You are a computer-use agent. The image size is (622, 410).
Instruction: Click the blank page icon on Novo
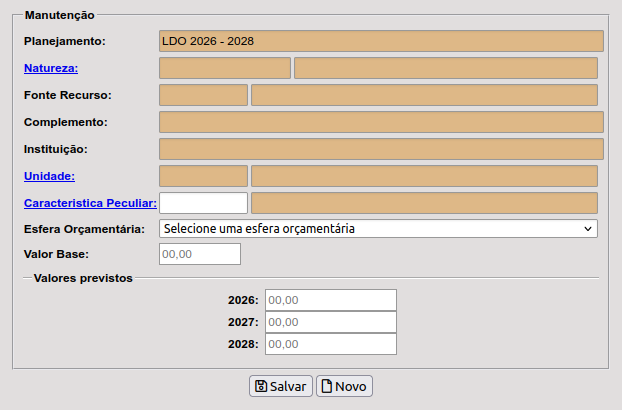[x=326, y=386]
